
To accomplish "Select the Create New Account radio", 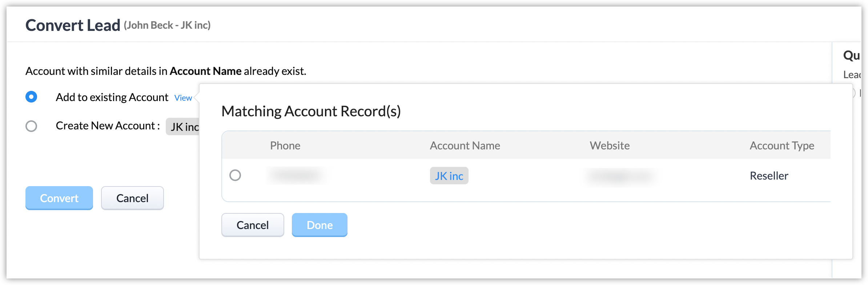I will click(x=31, y=126).
